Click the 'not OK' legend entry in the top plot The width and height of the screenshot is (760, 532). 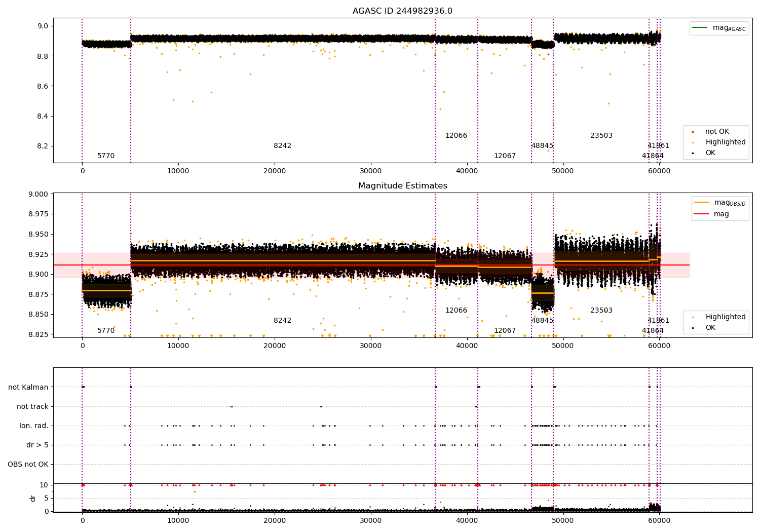point(717,132)
